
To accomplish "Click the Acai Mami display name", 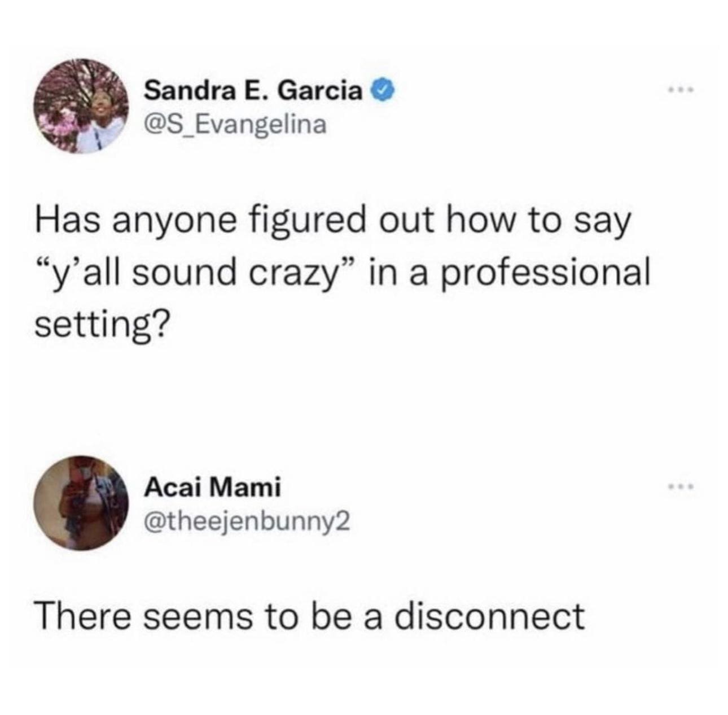I will point(212,488).
